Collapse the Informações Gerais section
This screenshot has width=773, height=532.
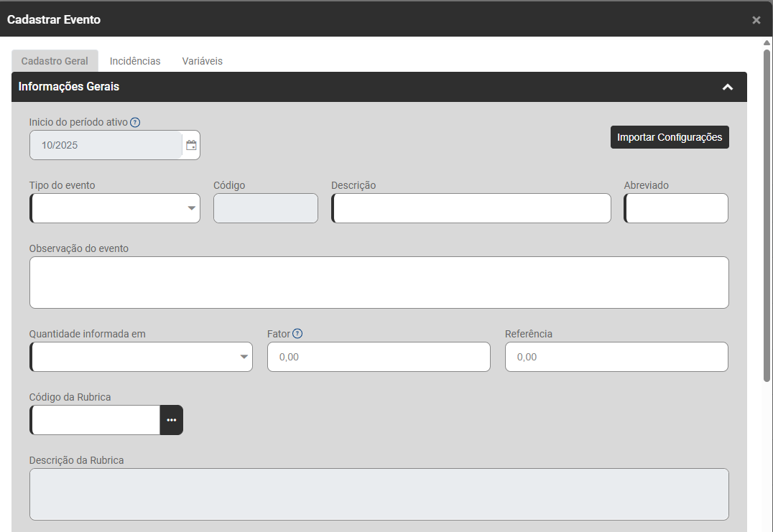click(x=727, y=87)
